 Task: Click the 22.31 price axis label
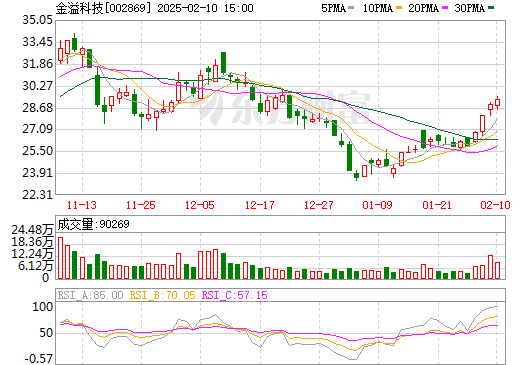click(x=37, y=195)
